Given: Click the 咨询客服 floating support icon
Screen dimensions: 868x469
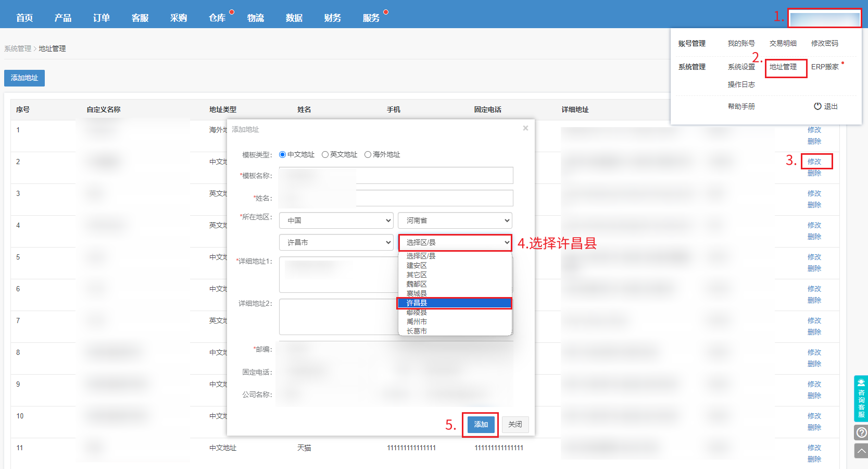Looking at the screenshot, I should pyautogui.click(x=861, y=398).
